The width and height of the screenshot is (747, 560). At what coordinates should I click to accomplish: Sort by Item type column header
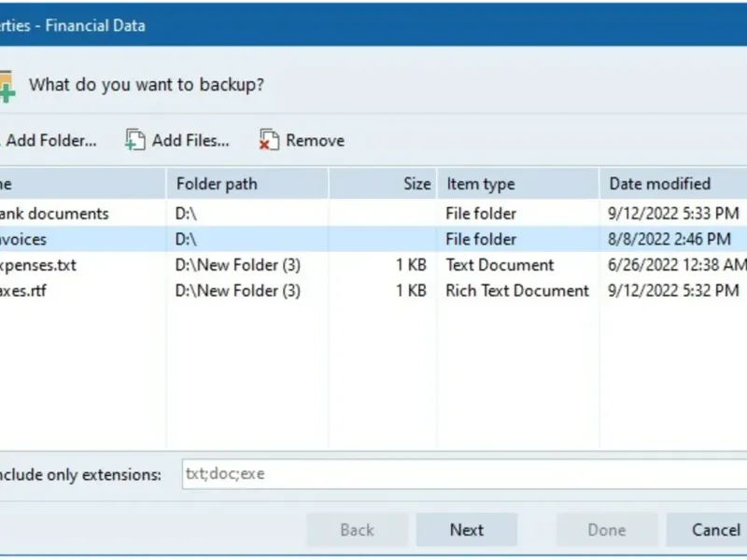click(x=518, y=183)
